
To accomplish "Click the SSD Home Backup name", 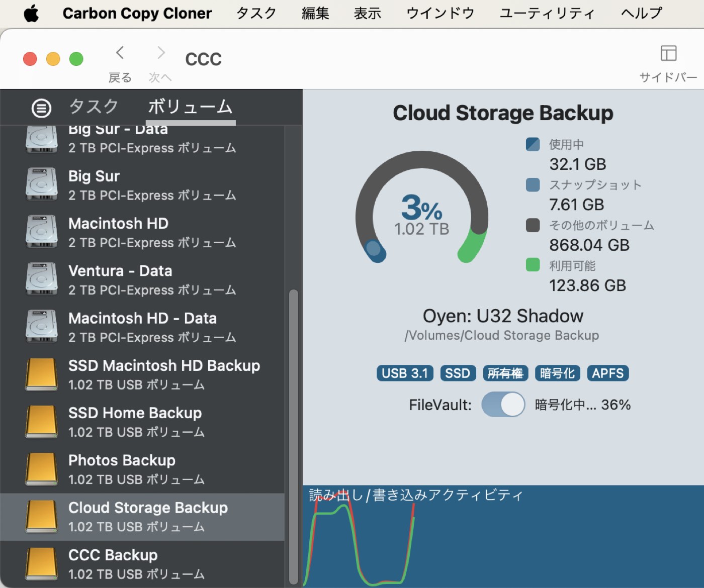I will (x=135, y=413).
